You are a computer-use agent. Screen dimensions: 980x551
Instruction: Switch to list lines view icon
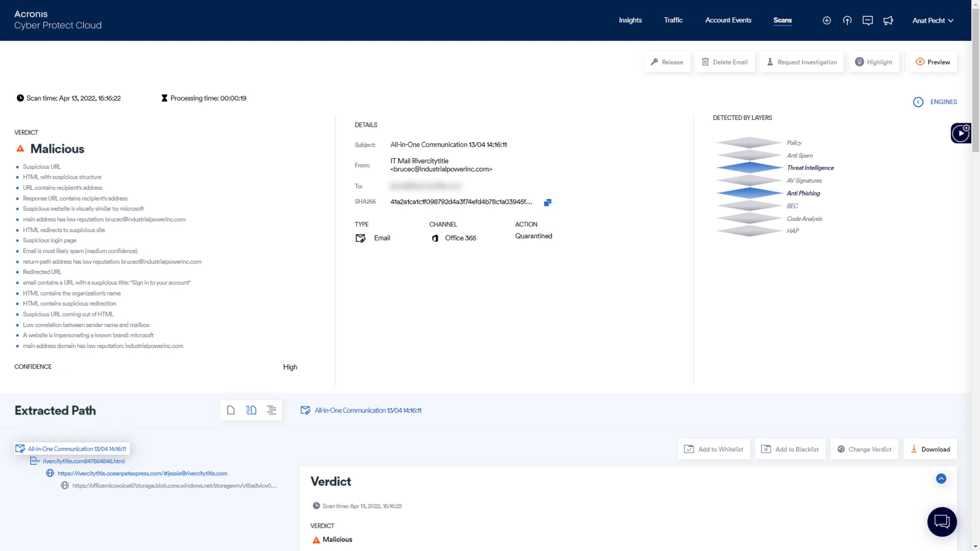coord(271,410)
